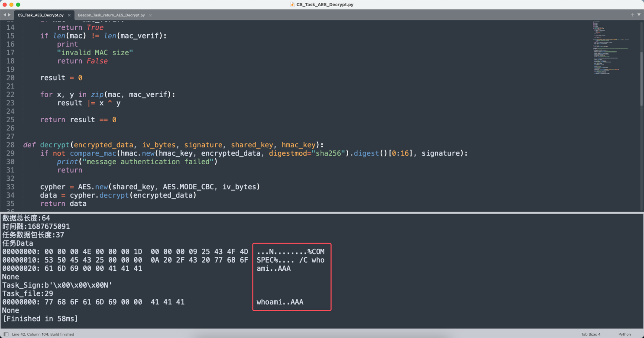Click 'if not compare_mac' line 29

click(x=254, y=153)
